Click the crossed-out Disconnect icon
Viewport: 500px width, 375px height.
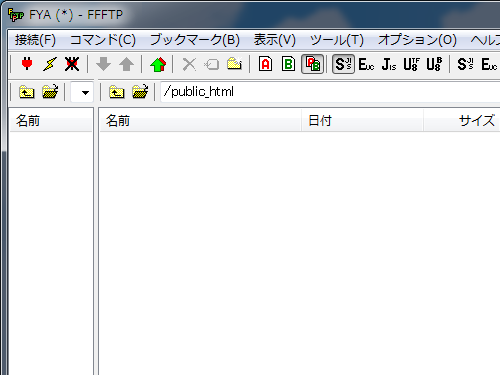tap(72, 64)
